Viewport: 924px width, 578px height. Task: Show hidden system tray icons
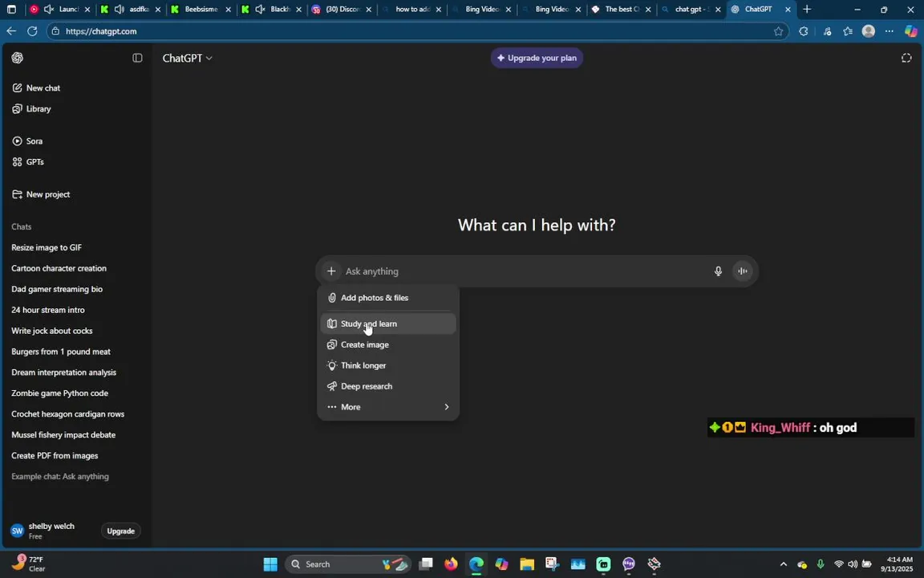pyautogui.click(x=783, y=564)
